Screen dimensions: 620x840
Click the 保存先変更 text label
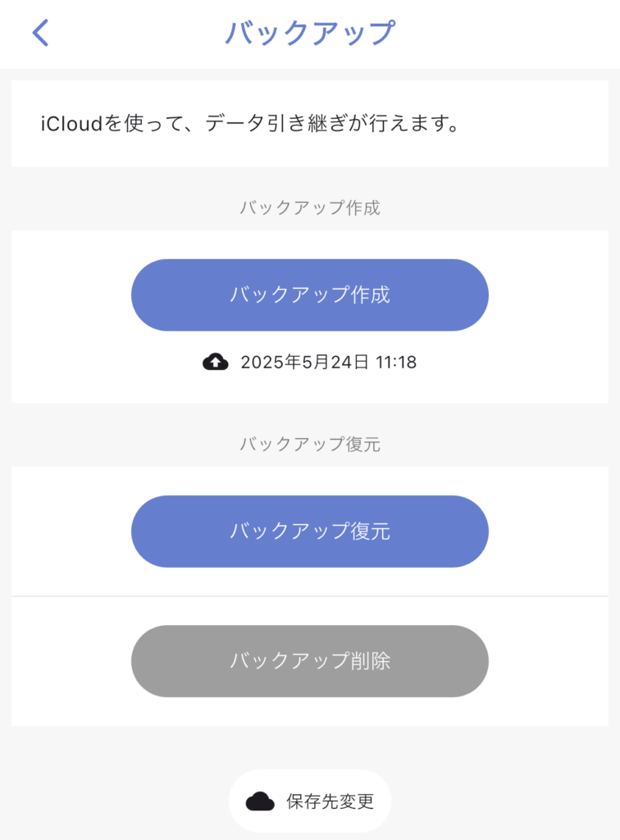[330, 801]
